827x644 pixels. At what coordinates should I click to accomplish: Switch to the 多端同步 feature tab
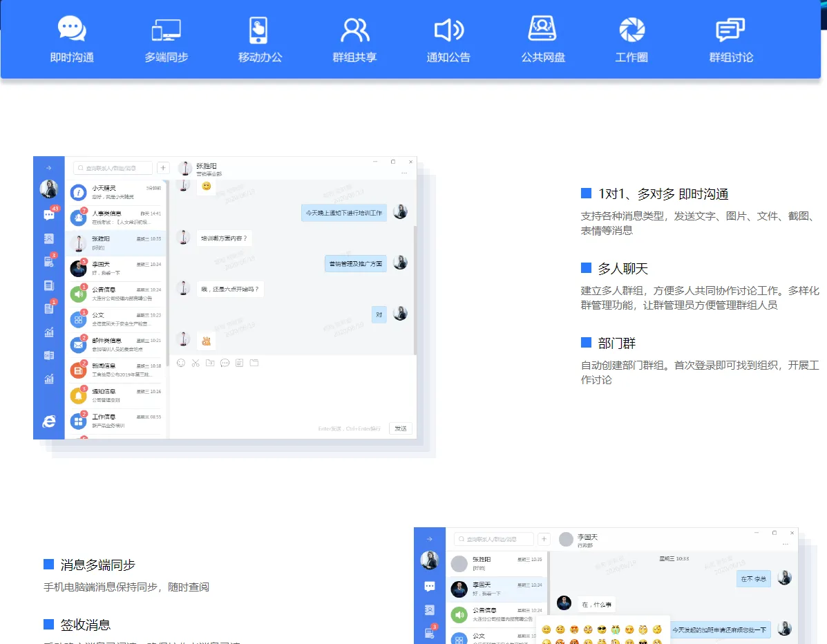pyautogui.click(x=166, y=40)
